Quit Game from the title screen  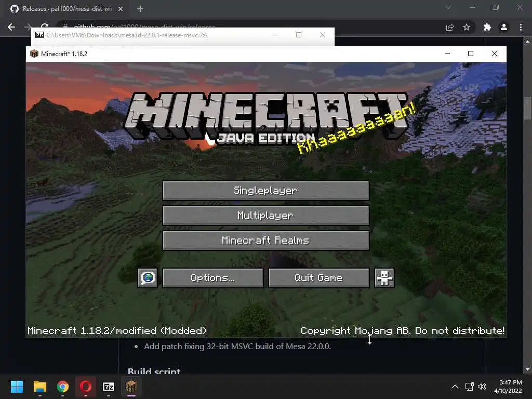pos(318,278)
